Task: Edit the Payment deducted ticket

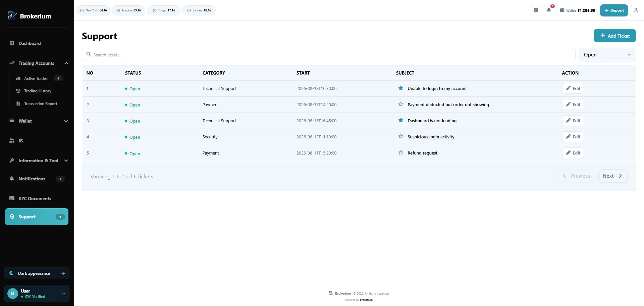Action: pyautogui.click(x=573, y=104)
